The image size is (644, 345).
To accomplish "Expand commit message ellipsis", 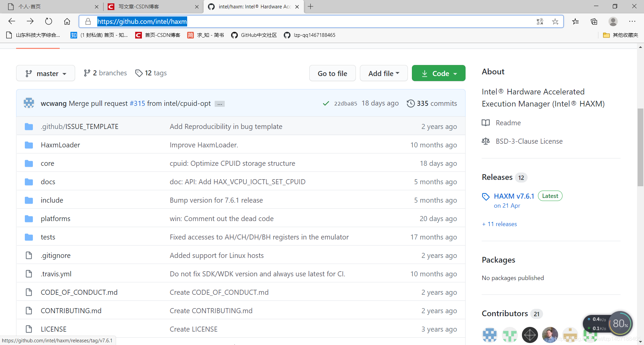I will point(220,104).
